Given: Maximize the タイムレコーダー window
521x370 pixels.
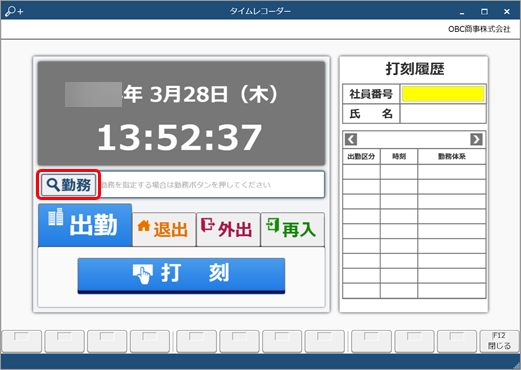Looking at the screenshot, I should pos(484,12).
